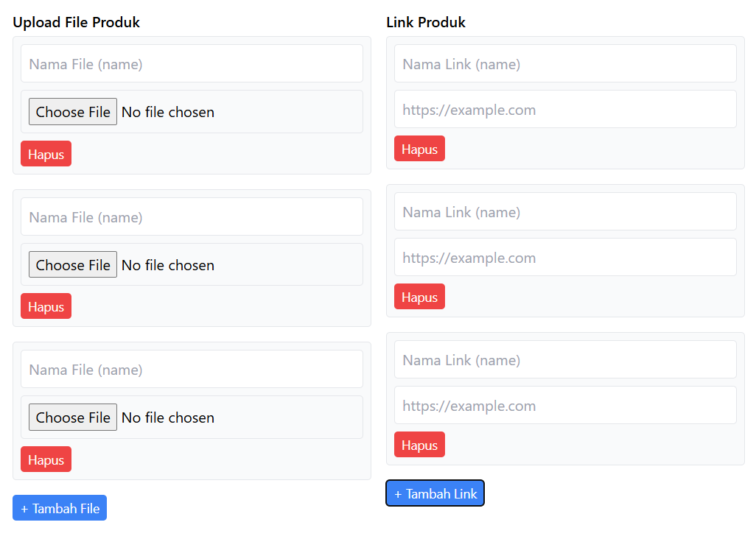Click the first Nama Link input field

(565, 63)
